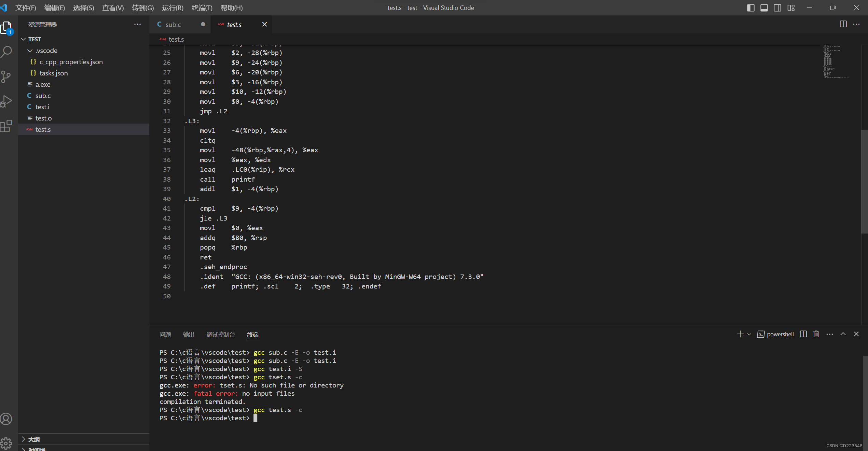
Task: Open the Extensions view
Action: (6, 126)
